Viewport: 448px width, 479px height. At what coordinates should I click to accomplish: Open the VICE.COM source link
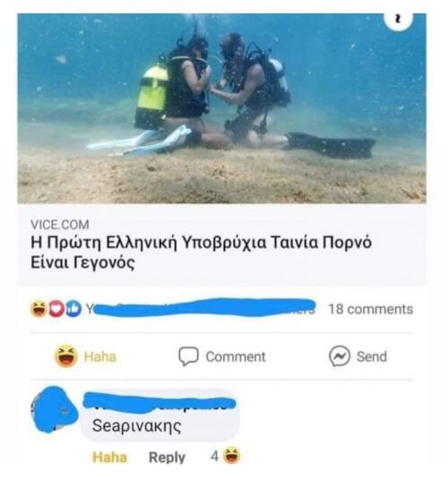click(x=60, y=225)
